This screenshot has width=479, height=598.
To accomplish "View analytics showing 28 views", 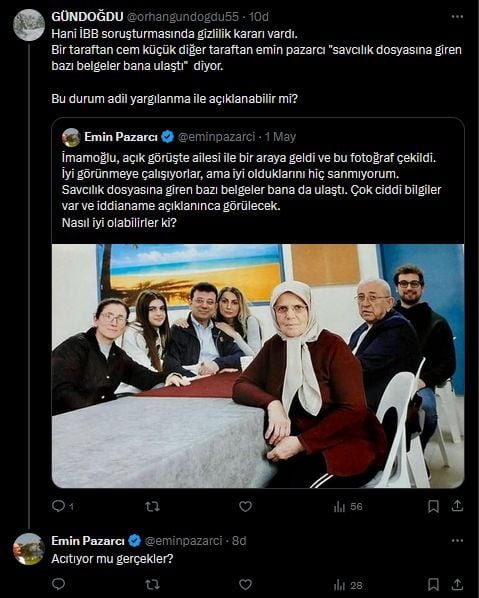I will (x=348, y=585).
